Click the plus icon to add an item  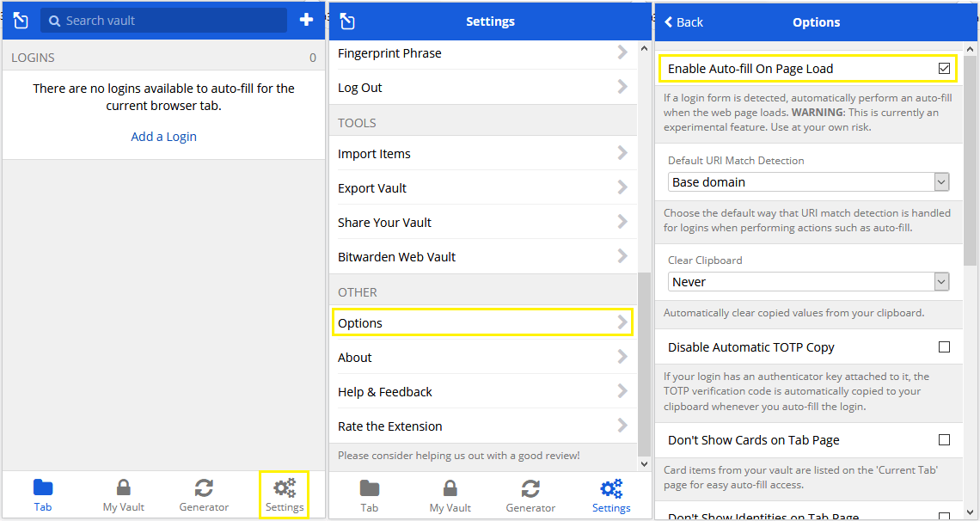pos(306,20)
